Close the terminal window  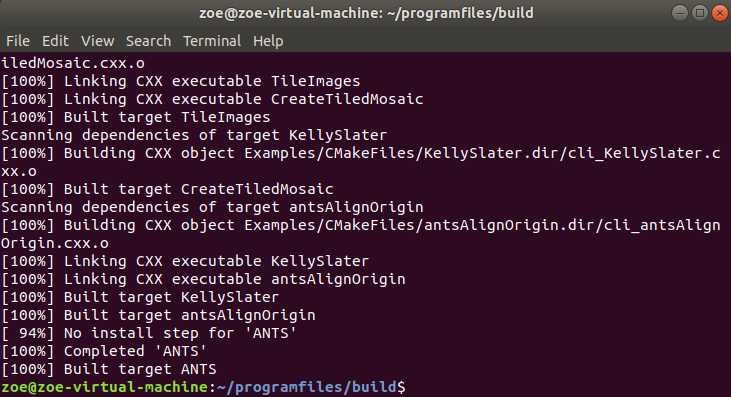coord(720,13)
